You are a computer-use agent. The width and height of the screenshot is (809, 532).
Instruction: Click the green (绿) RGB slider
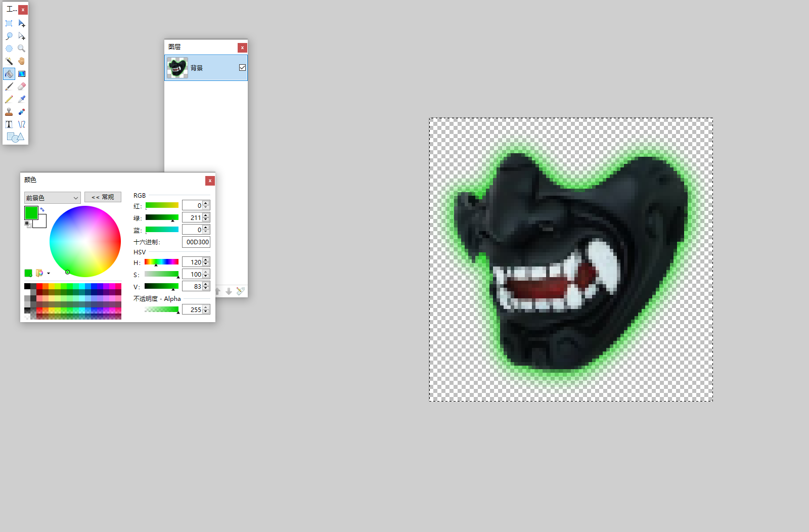click(x=162, y=217)
